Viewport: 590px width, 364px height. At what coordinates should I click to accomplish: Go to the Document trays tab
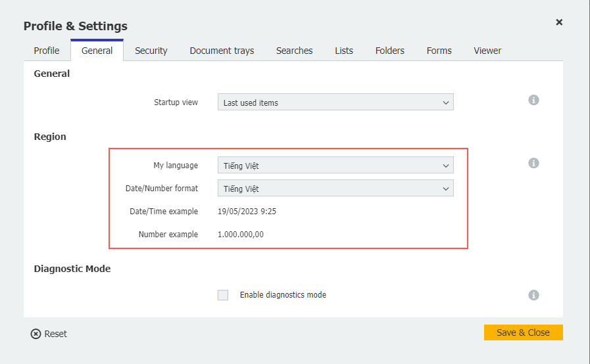click(222, 51)
